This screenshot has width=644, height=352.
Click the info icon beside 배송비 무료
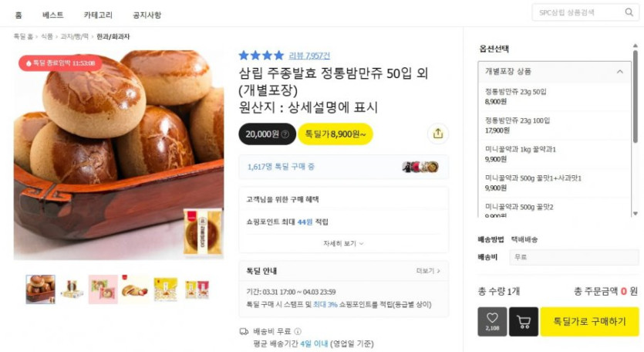pos(298,331)
